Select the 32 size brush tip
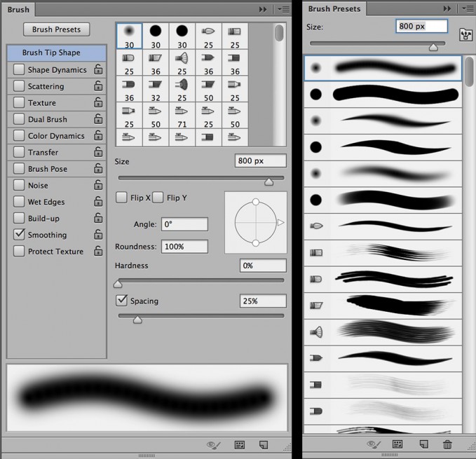This screenshot has width=476, height=459. 156,88
